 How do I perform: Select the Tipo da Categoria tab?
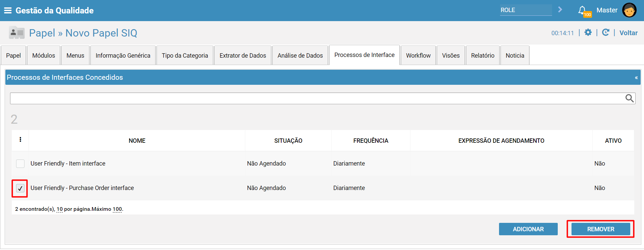[185, 55]
